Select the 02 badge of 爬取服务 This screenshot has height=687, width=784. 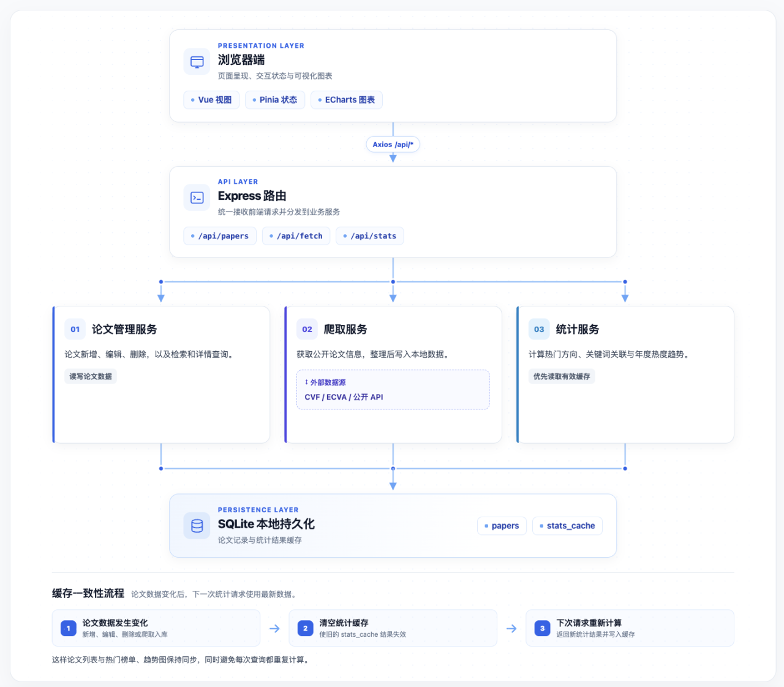coord(307,329)
